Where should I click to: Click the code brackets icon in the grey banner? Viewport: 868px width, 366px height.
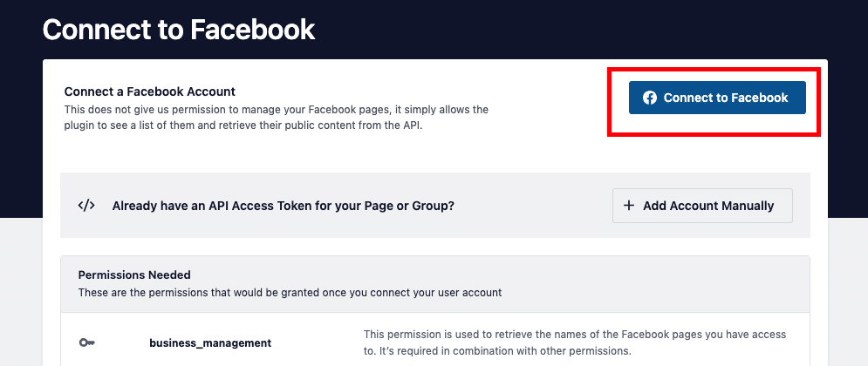pos(86,206)
